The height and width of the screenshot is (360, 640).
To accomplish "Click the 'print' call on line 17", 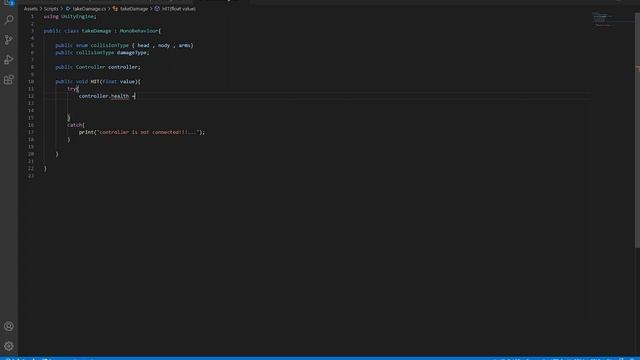I will (86, 132).
